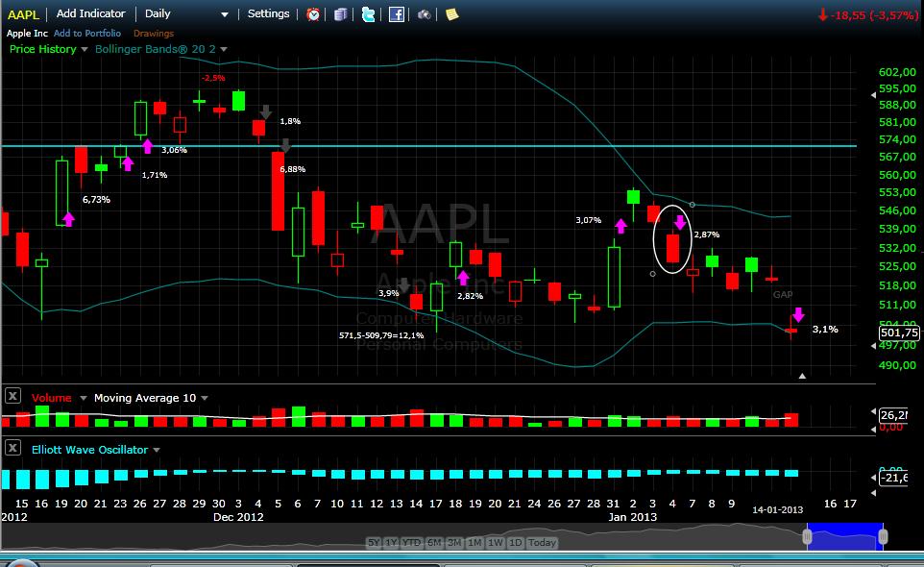Select the 3M range button
This screenshot has width=924, height=567.
[454, 543]
